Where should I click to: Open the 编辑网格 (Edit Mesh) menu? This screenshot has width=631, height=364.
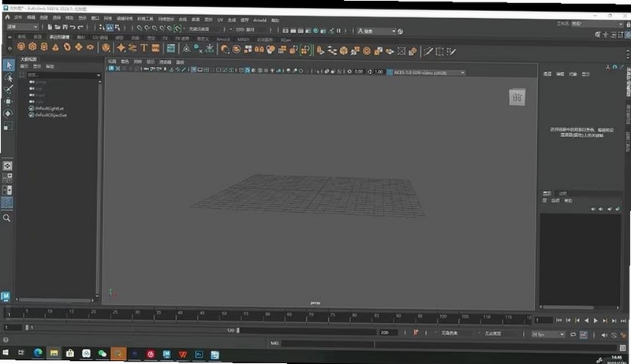[x=125, y=18]
